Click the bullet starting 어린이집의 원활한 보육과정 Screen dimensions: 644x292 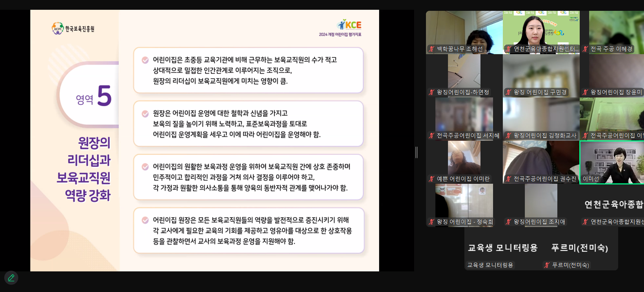click(x=248, y=177)
